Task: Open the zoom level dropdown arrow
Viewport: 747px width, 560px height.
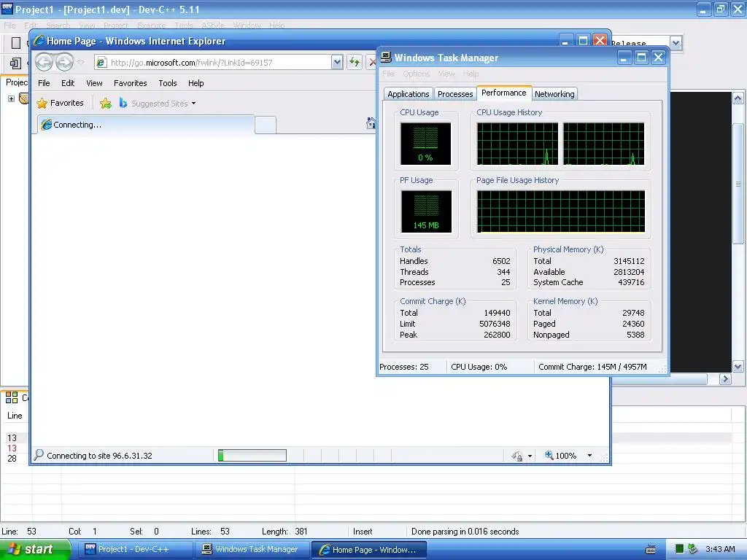Action: pyautogui.click(x=589, y=456)
